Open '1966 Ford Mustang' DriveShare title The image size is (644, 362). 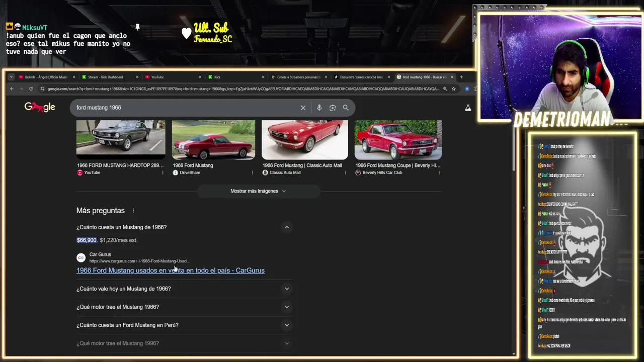tap(193, 165)
